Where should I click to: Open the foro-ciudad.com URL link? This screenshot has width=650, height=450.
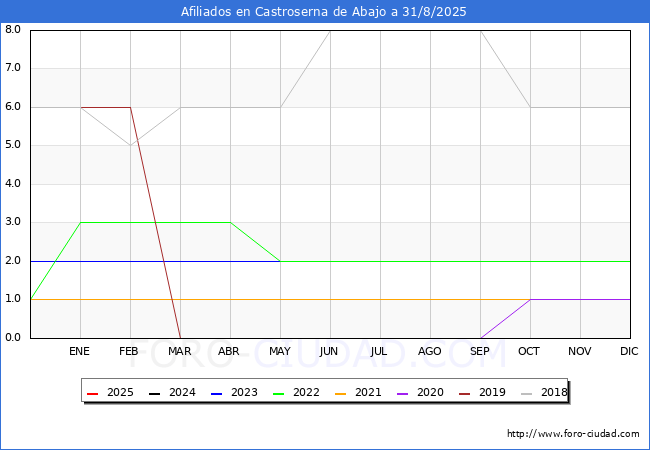[x=573, y=434]
